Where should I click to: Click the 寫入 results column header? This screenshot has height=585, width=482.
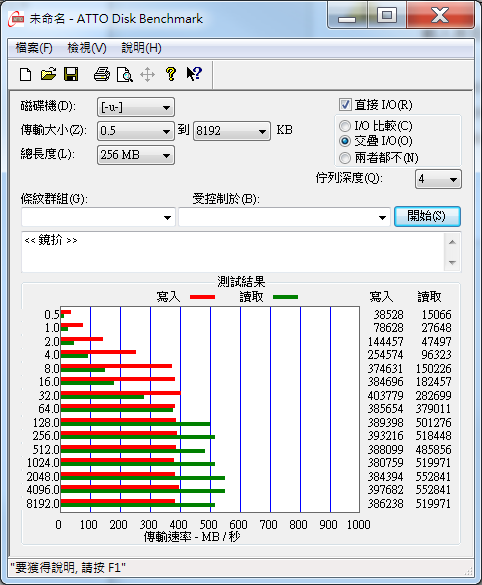(x=381, y=297)
